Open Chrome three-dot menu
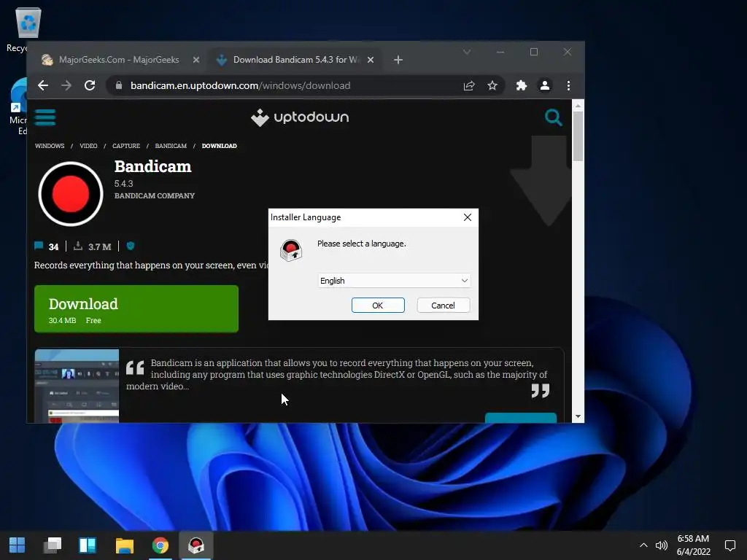The width and height of the screenshot is (747, 560). 568,85
